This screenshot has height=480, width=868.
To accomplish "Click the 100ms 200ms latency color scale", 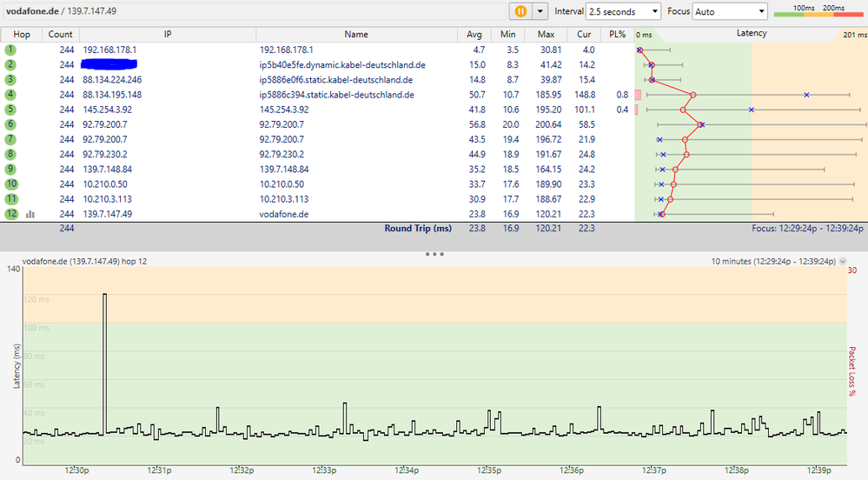I will 818,10.
